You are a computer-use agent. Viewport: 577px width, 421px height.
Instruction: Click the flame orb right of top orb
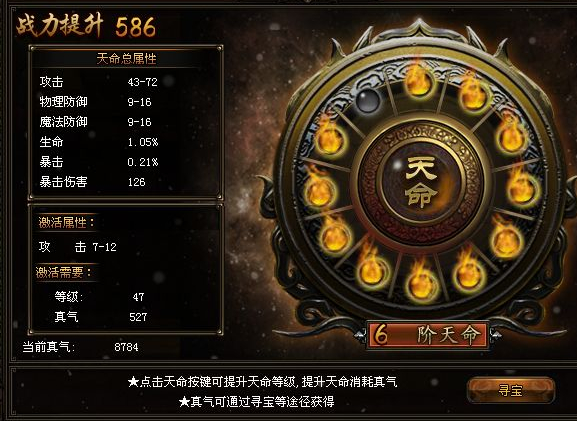(x=473, y=94)
